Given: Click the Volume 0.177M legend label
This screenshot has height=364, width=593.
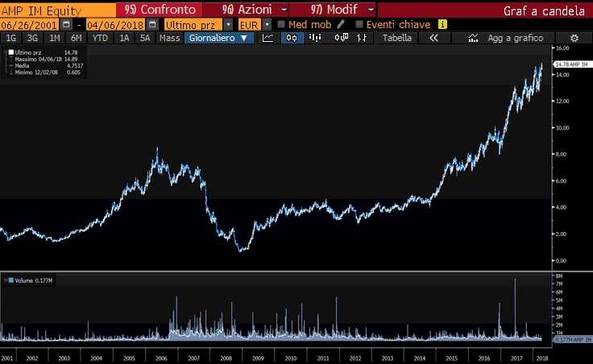Looking at the screenshot, I should [34, 280].
